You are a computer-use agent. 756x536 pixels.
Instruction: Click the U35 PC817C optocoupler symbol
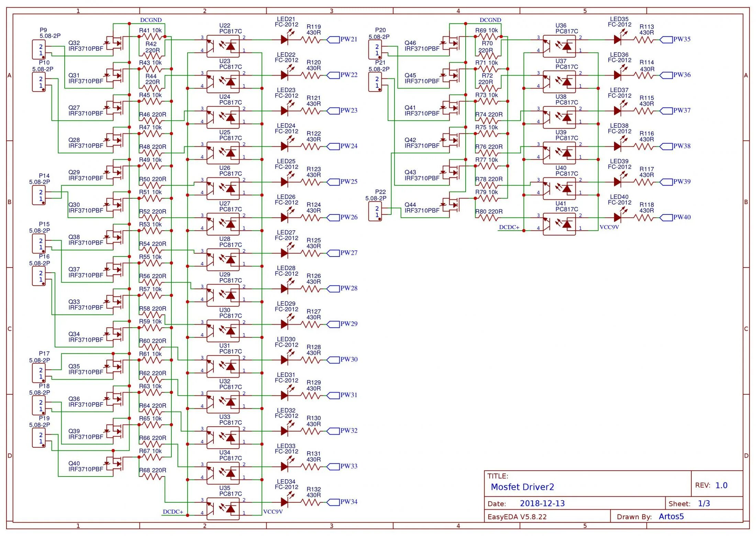coord(223,509)
